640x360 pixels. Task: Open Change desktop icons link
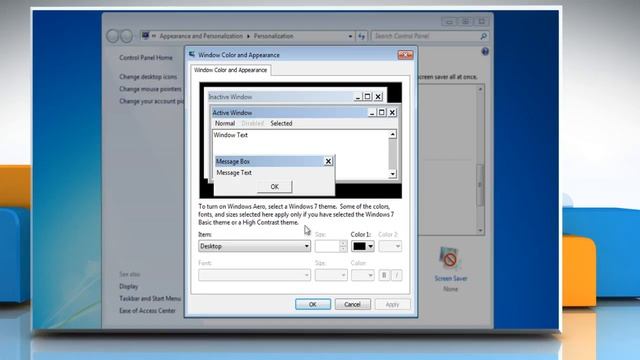[x=148, y=77]
